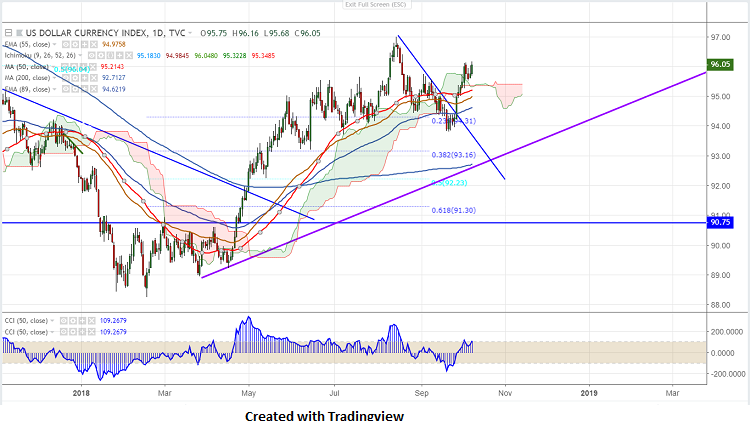752x421 pixels.
Task: Click the cyan 0.5(92.23) Fibonacci label
Action: click(449, 183)
